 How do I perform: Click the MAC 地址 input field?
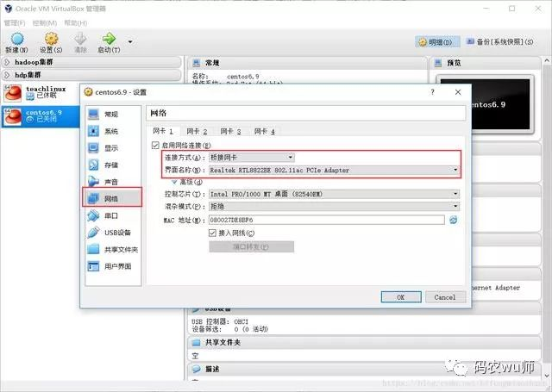(327, 220)
